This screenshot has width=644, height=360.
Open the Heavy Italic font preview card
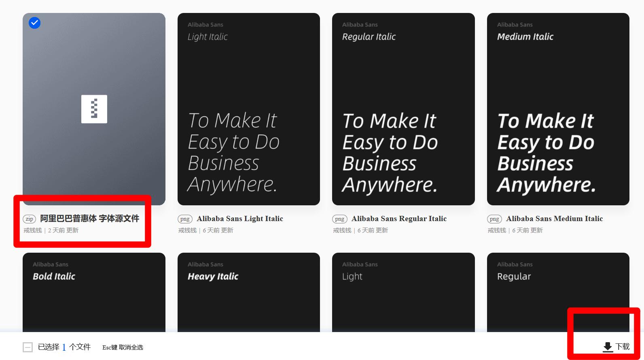[248, 292]
